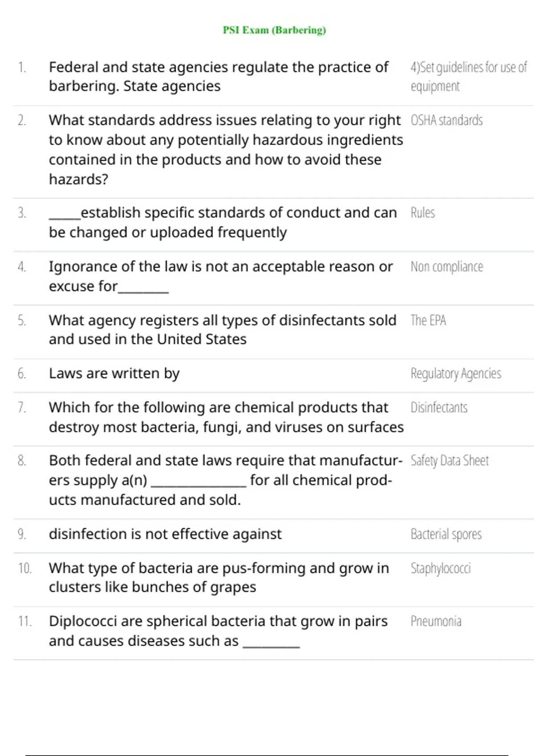The width and height of the screenshot is (534, 756).
Task: Click the 'Non compliance' answer text
Action: click(x=446, y=267)
